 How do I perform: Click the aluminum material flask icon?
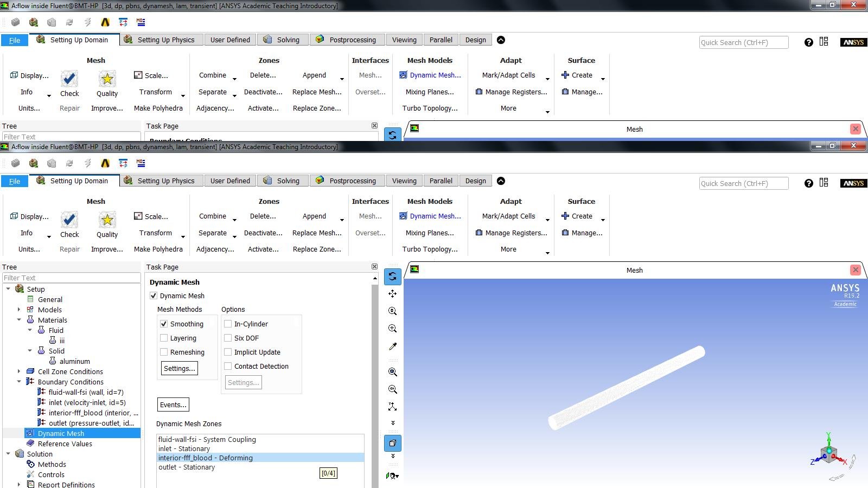point(53,361)
